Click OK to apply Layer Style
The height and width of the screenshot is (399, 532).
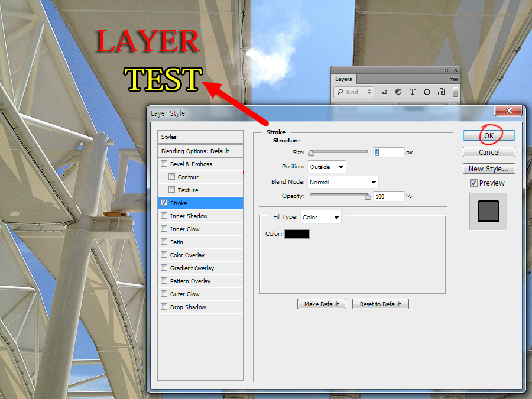(x=489, y=135)
